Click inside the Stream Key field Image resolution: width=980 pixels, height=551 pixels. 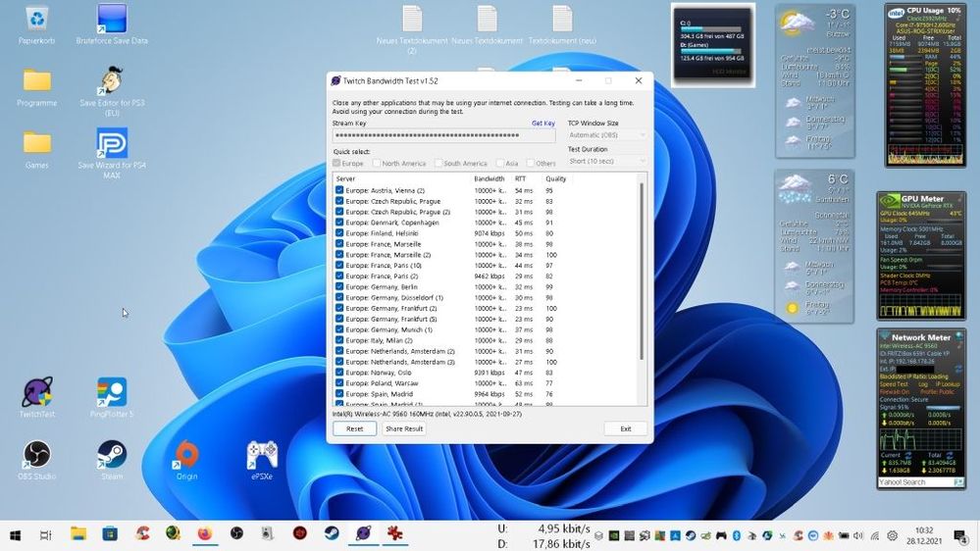click(x=443, y=135)
